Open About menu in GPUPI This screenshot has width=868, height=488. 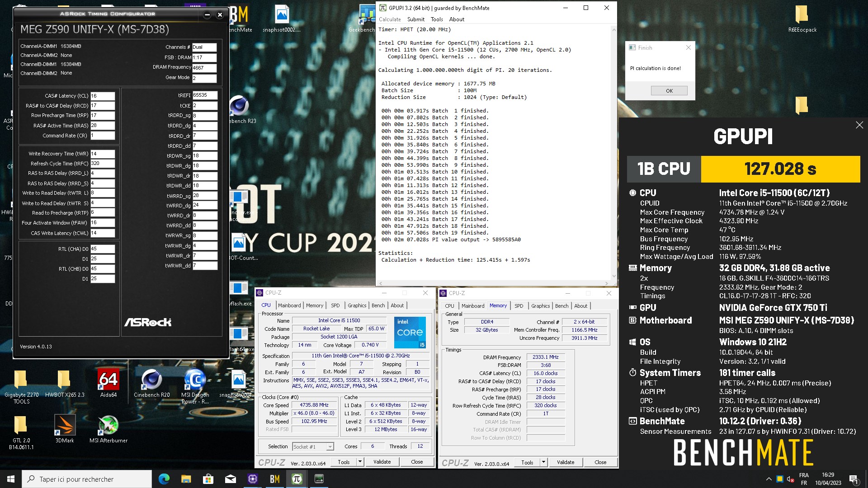coord(457,19)
